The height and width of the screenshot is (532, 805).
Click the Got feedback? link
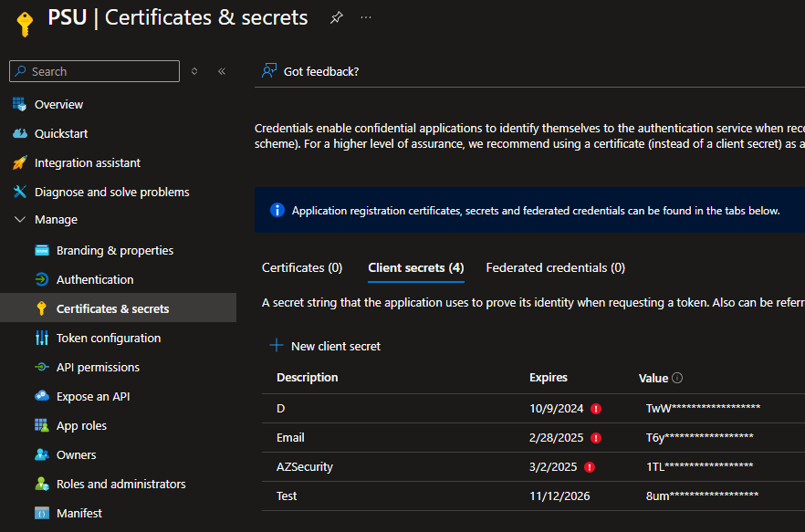tap(321, 71)
